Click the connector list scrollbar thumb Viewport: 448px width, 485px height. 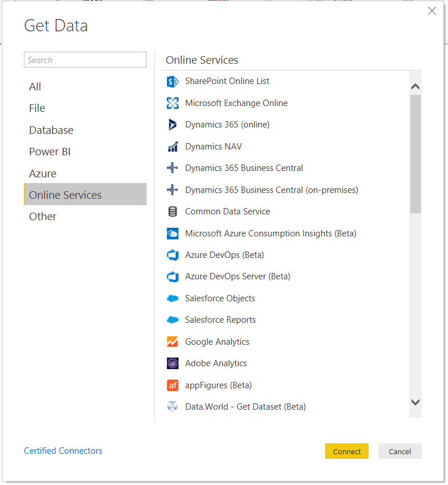point(415,154)
